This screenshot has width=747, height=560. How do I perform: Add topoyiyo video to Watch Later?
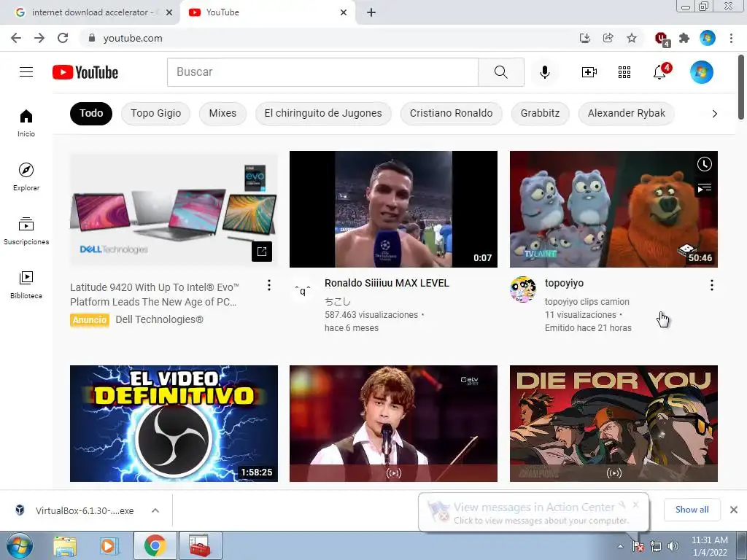pos(704,164)
